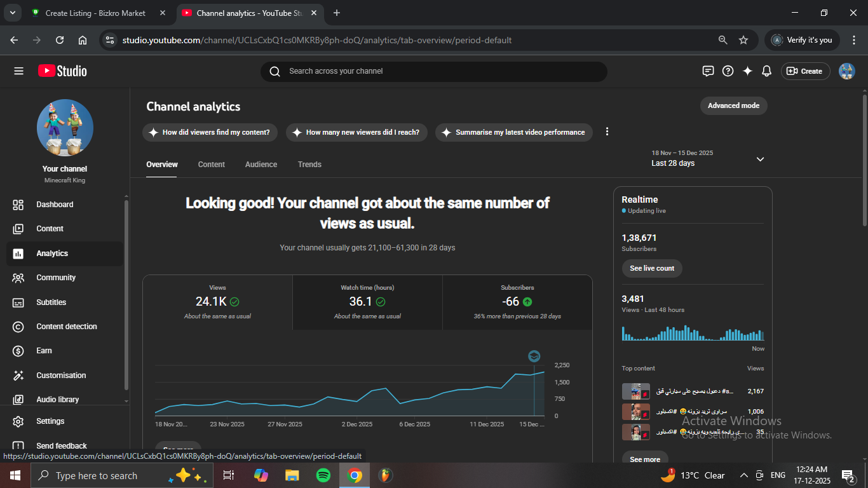Open Content detection in the sidebar
This screenshot has height=488, width=868.
[x=66, y=327]
